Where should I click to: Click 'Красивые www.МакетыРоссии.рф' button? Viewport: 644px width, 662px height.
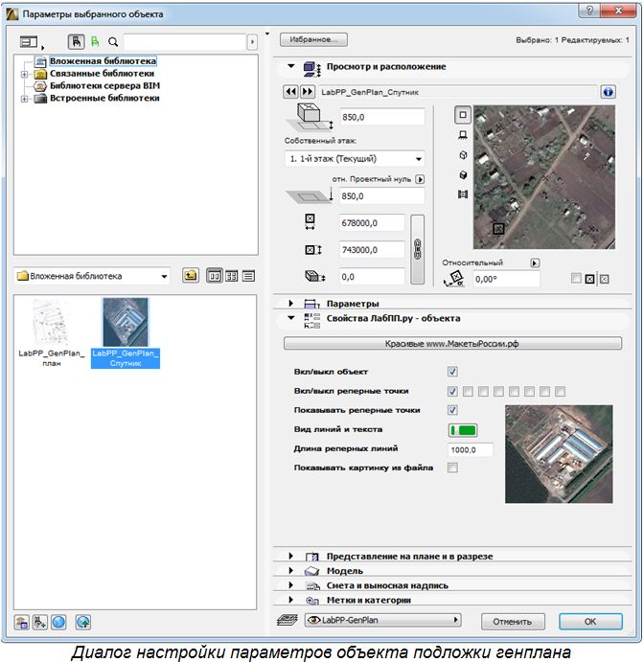[x=452, y=343]
